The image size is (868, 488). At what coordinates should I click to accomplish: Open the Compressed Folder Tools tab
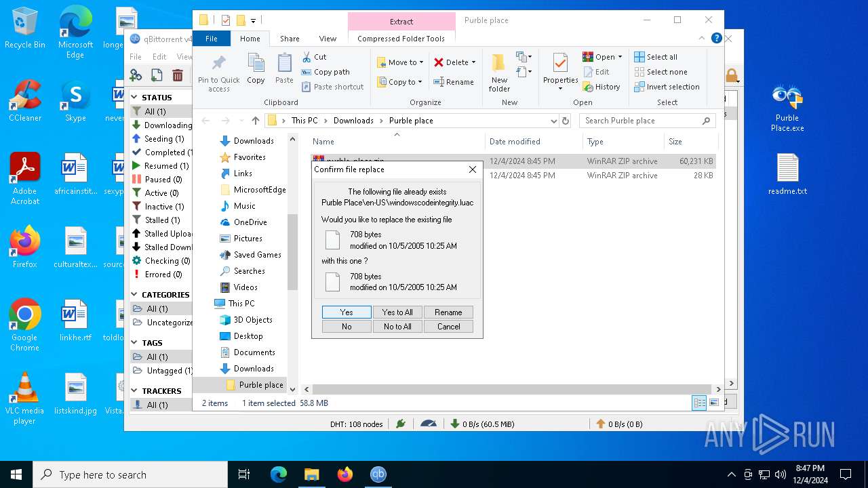[401, 39]
